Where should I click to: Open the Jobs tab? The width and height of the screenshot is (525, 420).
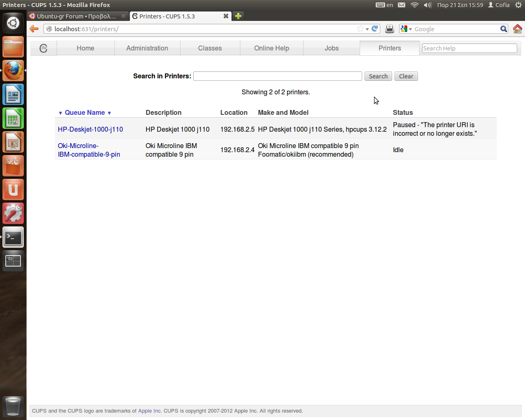(x=331, y=48)
